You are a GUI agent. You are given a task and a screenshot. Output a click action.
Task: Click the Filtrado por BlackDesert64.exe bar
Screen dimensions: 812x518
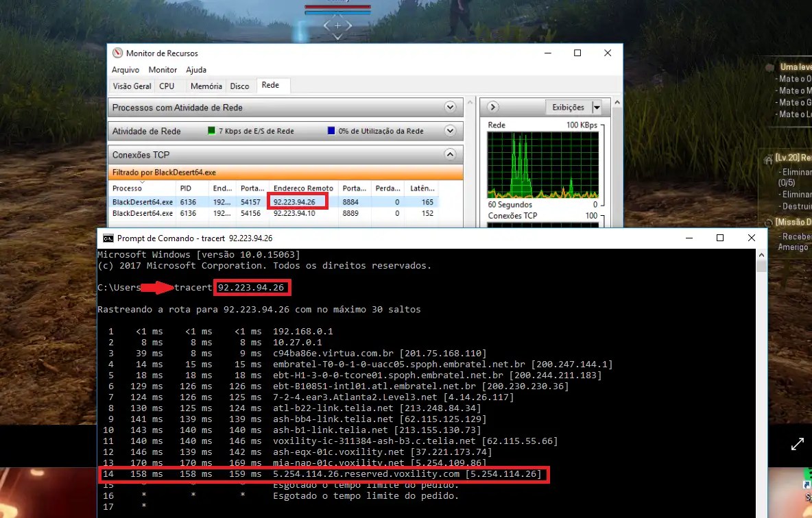point(285,172)
